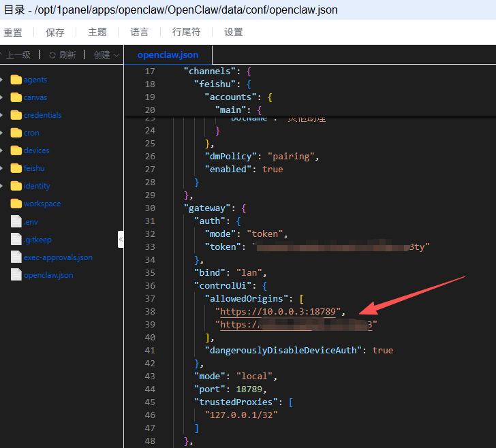The width and height of the screenshot is (496, 448).
Task: Click the .gitkeep file icon
Action: point(16,239)
